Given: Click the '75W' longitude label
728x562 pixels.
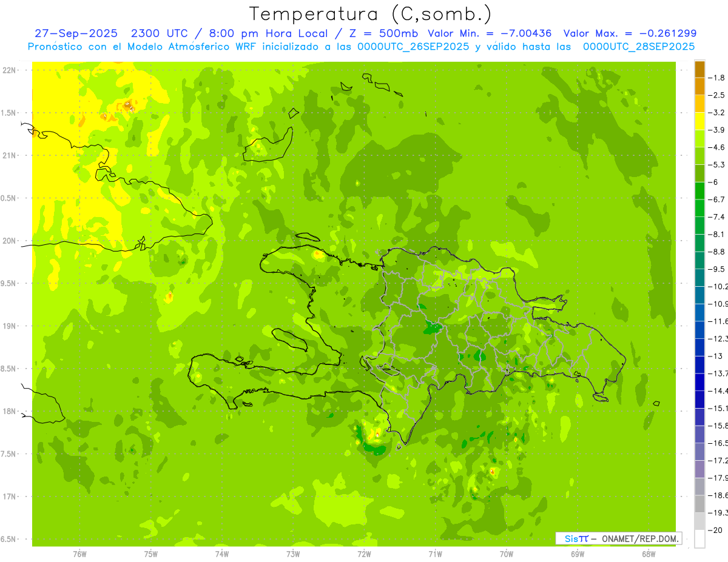Looking at the screenshot, I should coord(151,554).
